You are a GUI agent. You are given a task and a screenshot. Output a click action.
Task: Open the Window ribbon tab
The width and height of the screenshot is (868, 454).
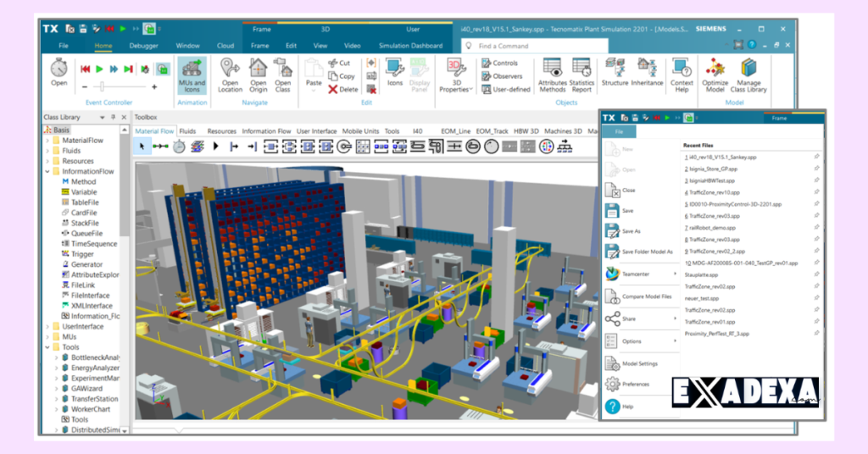[187, 46]
